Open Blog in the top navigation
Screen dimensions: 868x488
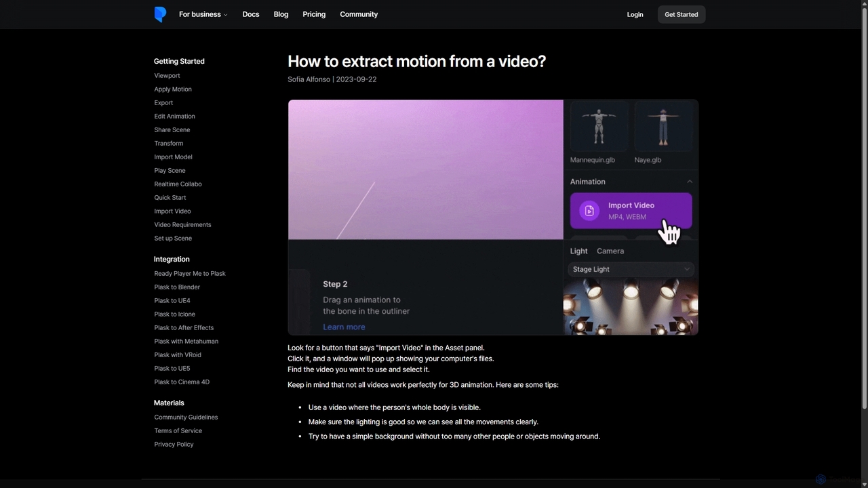[x=281, y=14]
